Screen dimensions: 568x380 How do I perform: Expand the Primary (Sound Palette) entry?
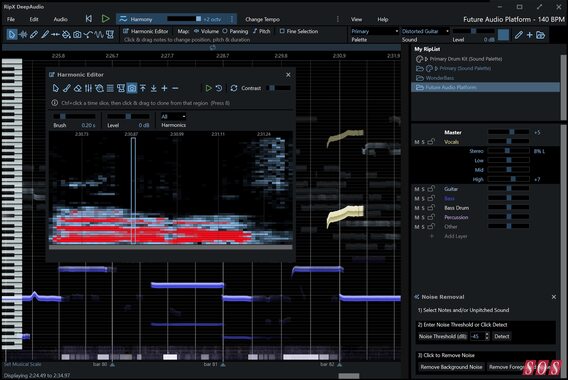click(x=436, y=68)
